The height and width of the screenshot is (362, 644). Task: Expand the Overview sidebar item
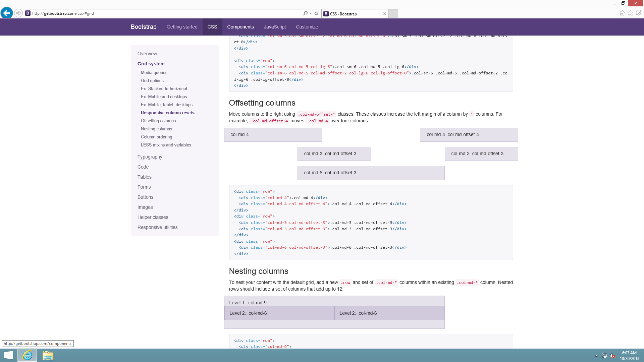(x=147, y=54)
